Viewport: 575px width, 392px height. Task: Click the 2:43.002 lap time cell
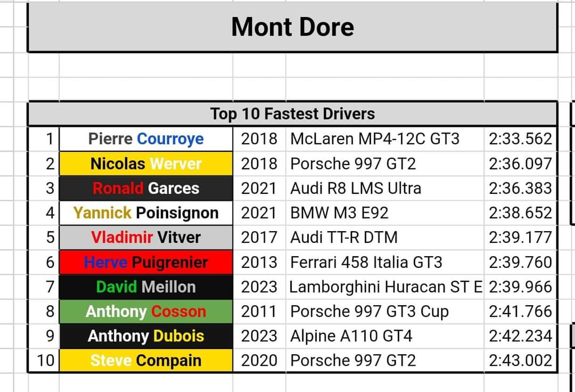(520, 361)
